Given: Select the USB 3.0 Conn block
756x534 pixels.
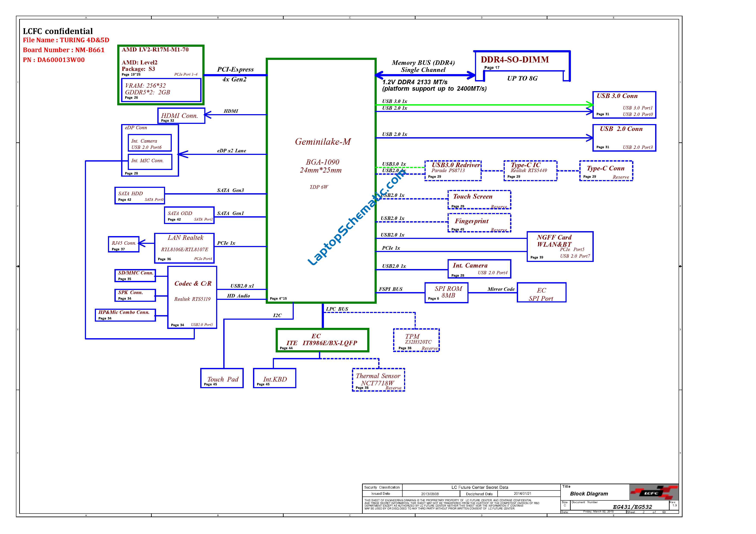Looking at the screenshot, I should 624,105.
